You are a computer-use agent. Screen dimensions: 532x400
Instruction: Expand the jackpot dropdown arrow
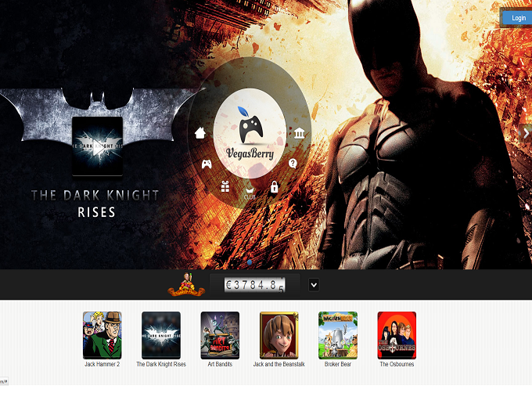tap(314, 285)
